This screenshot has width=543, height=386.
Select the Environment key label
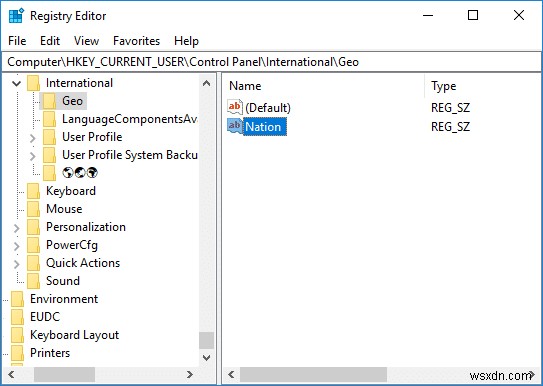tap(64, 299)
